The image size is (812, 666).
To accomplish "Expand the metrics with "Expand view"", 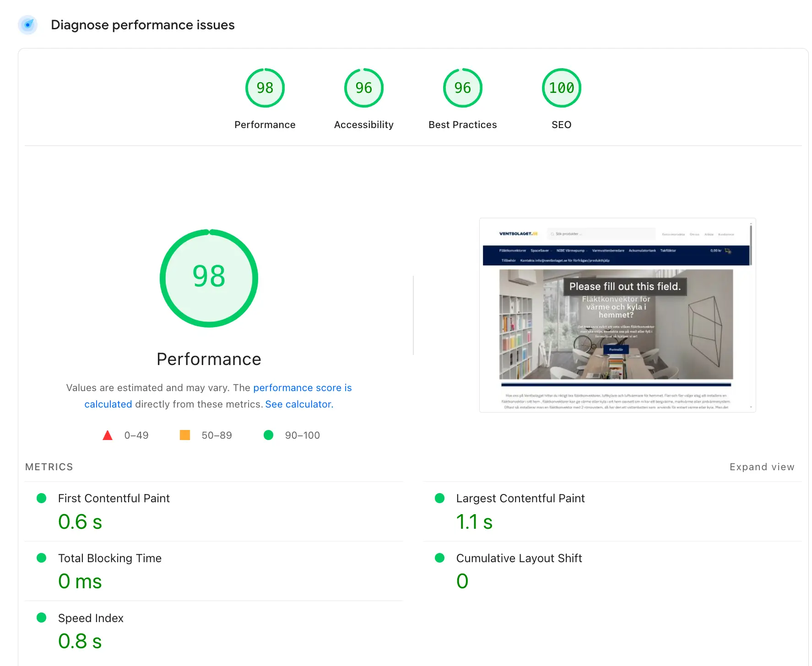I will click(762, 467).
